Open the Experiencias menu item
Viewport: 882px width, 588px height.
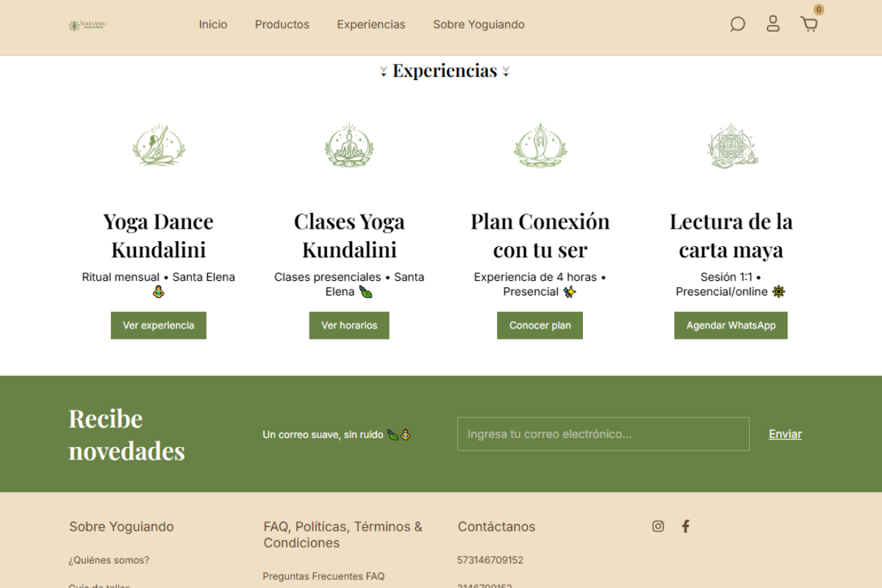coord(371,24)
